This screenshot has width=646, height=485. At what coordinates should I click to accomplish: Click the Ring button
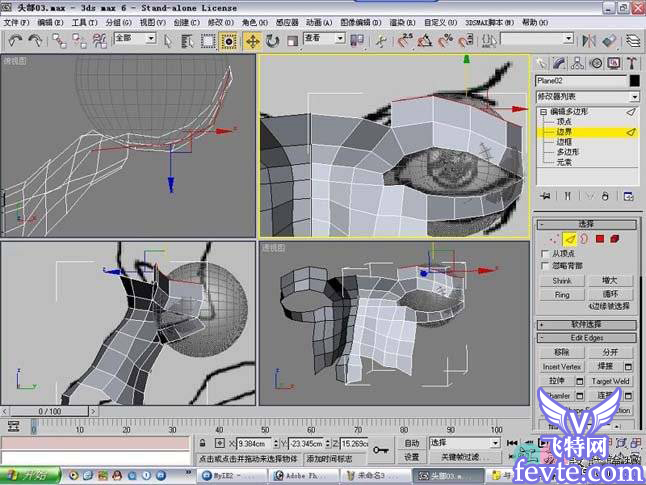pyautogui.click(x=562, y=295)
